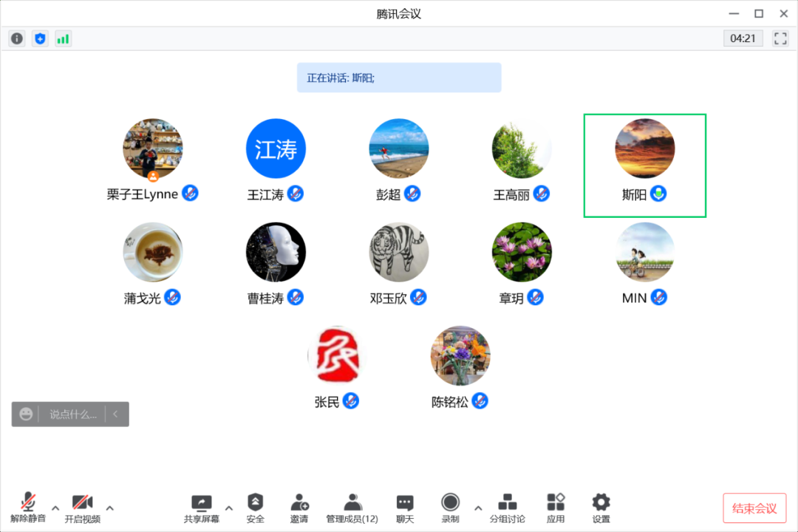798x532 pixels.
Task: Click the muted mic icon beside 栗子王Lynne
Action: click(x=191, y=194)
